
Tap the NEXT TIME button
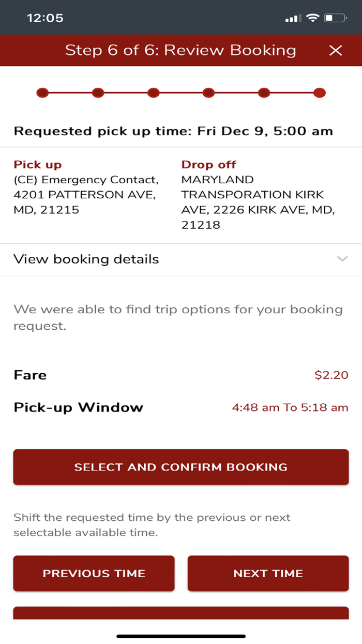(268, 573)
